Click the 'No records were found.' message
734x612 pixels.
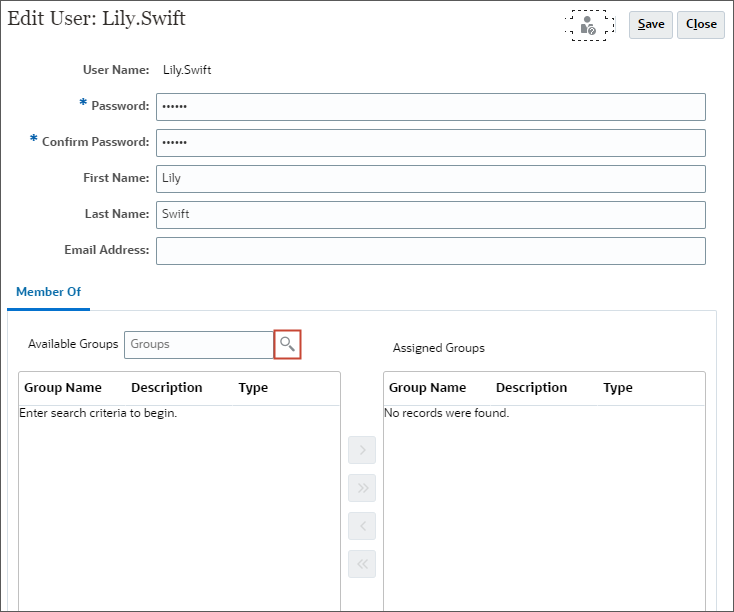[447, 413]
